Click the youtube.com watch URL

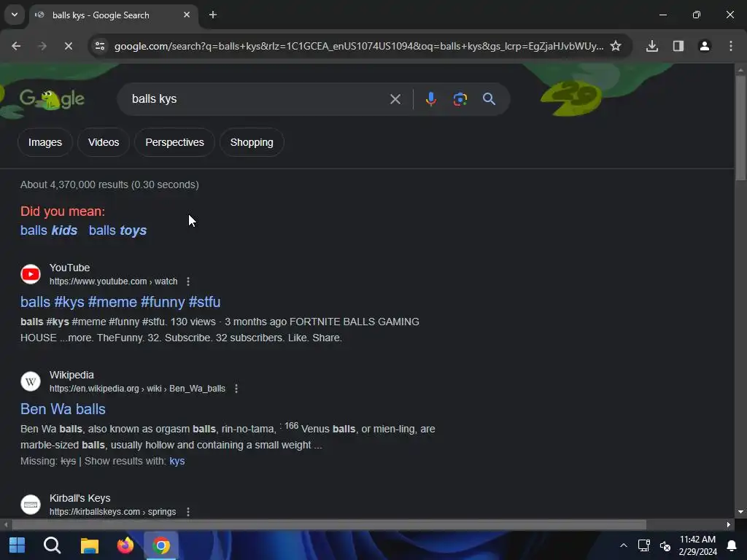pos(113,281)
